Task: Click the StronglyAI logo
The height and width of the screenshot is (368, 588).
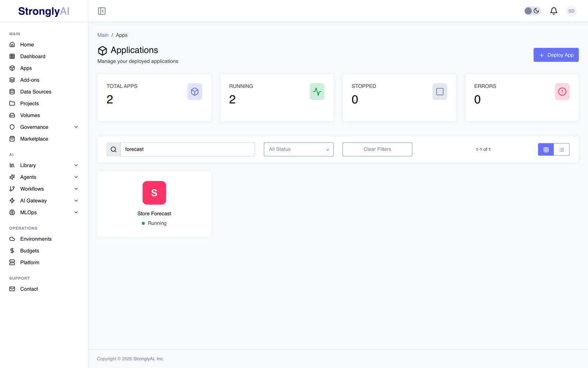Action: [x=44, y=11]
